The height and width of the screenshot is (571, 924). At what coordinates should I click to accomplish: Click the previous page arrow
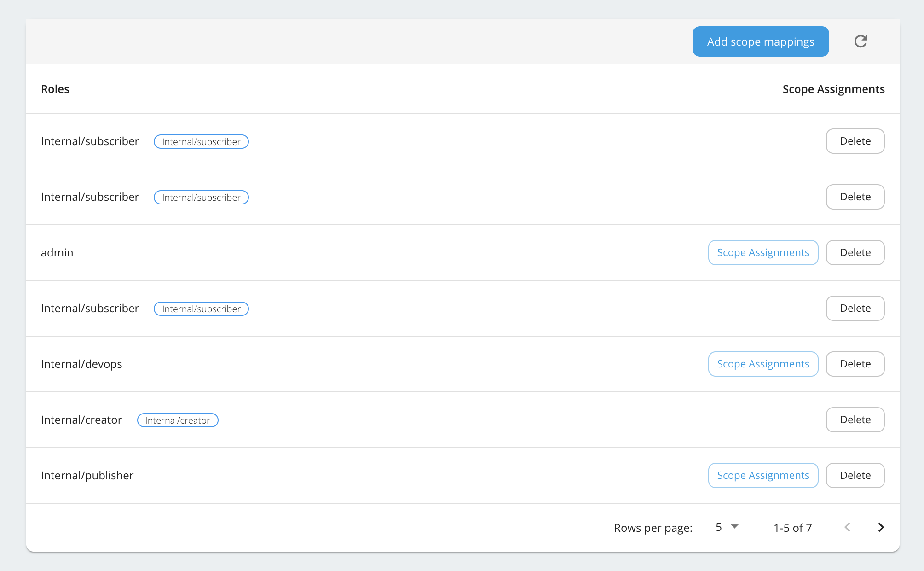tap(847, 527)
